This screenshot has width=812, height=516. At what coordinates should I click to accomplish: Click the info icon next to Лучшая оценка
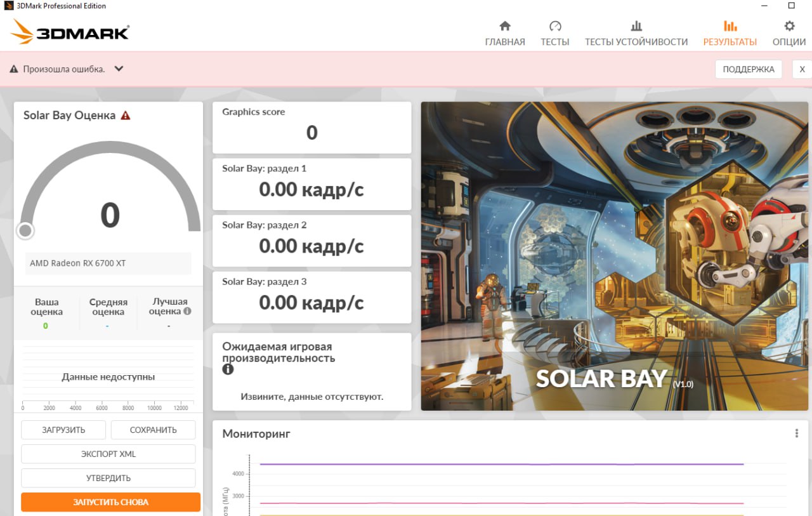coord(187,312)
